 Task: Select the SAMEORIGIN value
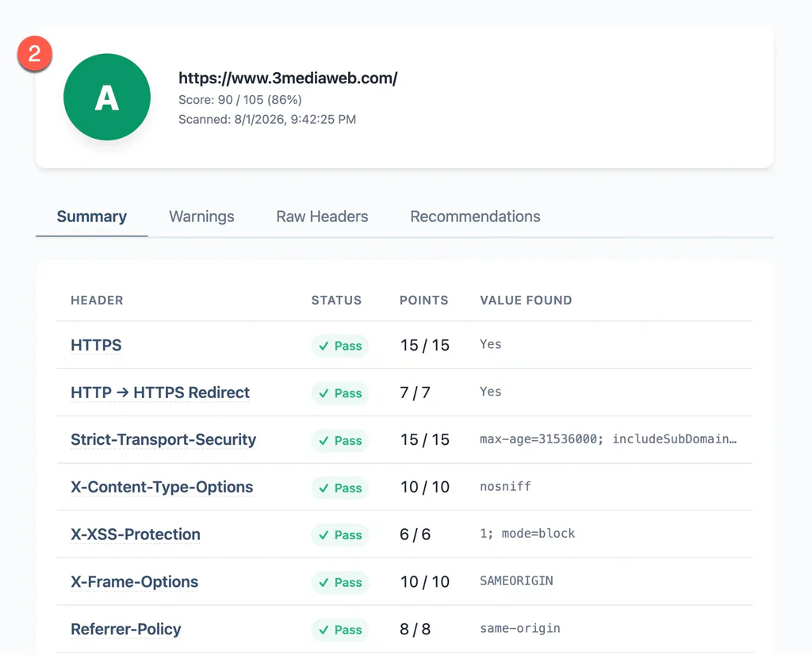point(516,581)
